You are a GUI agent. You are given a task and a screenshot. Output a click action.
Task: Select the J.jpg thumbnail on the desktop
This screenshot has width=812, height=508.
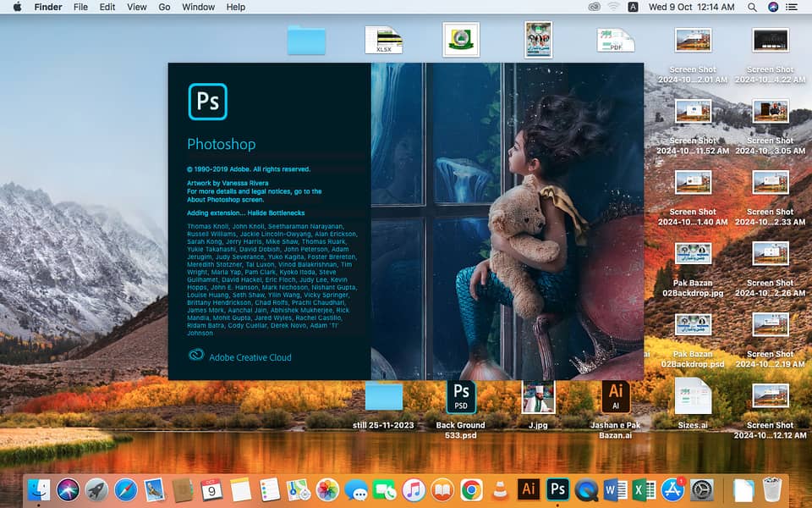point(539,396)
